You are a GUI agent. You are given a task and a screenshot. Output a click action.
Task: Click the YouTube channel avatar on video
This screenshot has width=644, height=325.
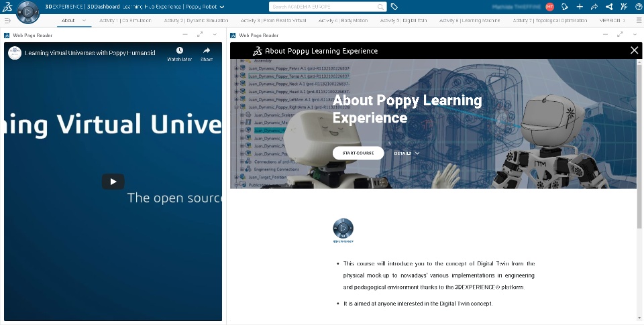coord(15,53)
